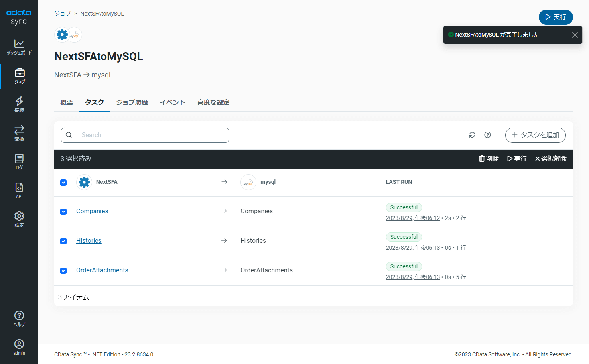This screenshot has width=589, height=364.
Task: Open the Dashboard (ダッシュボード) sidebar icon
Action: (19, 47)
